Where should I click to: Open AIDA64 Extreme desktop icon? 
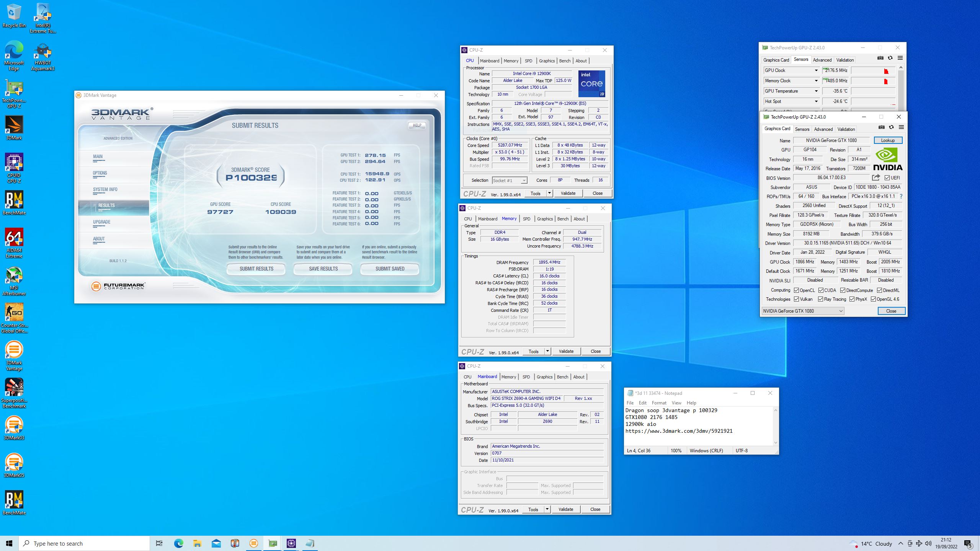(14, 243)
